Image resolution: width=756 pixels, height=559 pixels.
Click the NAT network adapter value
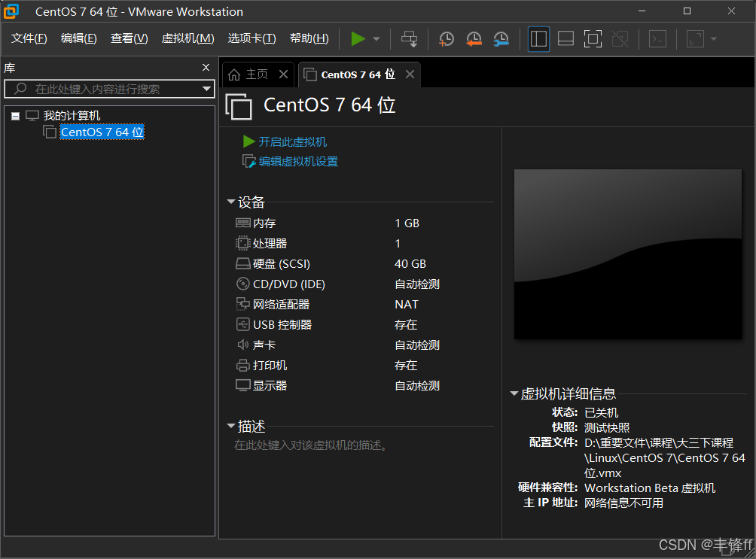[407, 305]
